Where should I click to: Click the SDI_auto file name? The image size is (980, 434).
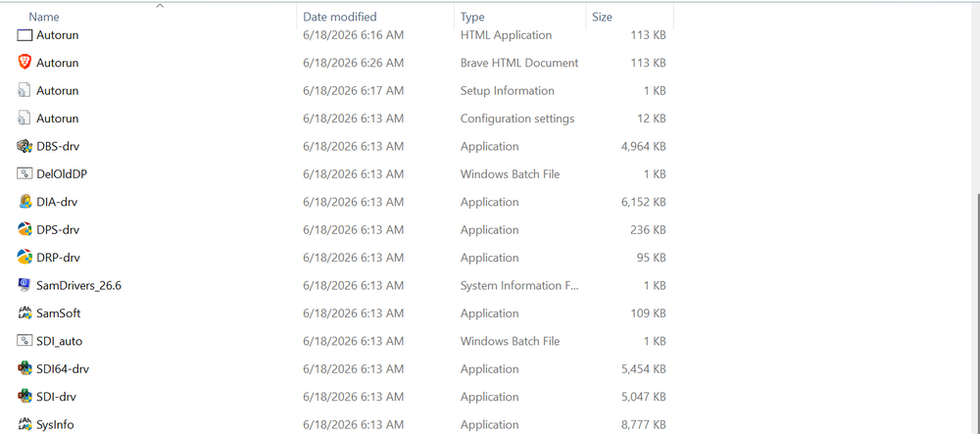point(60,341)
